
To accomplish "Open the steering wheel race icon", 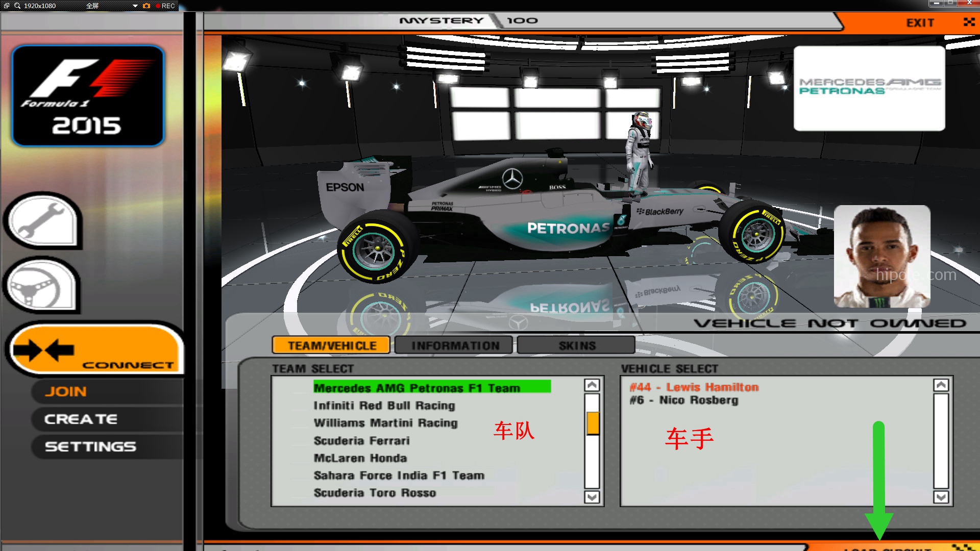I will pos(42,285).
